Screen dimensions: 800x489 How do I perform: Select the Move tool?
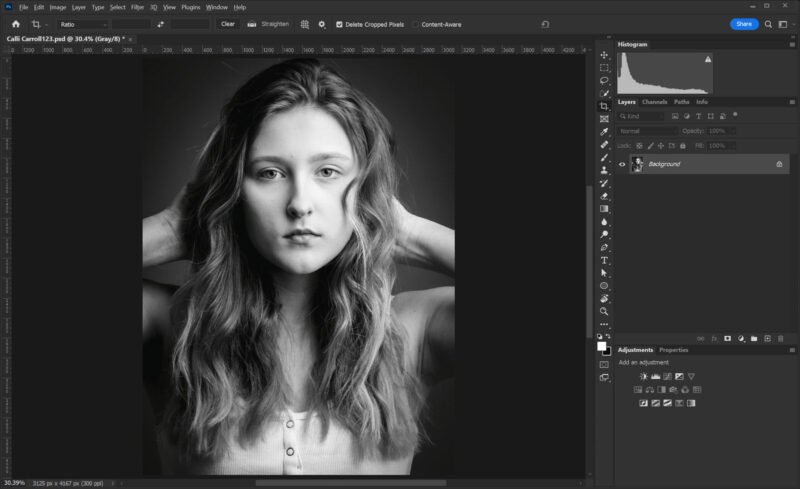tap(604, 55)
